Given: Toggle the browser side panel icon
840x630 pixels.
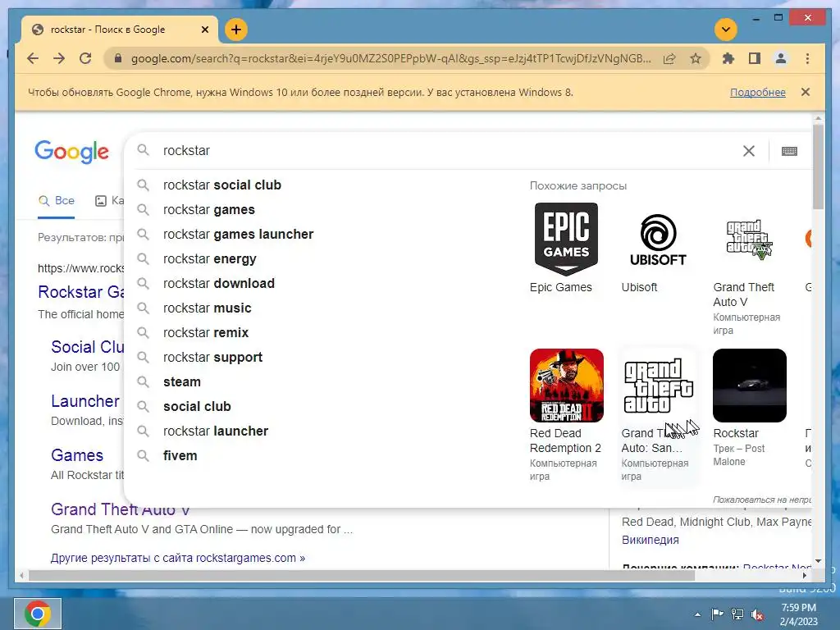Looking at the screenshot, I should point(755,58).
